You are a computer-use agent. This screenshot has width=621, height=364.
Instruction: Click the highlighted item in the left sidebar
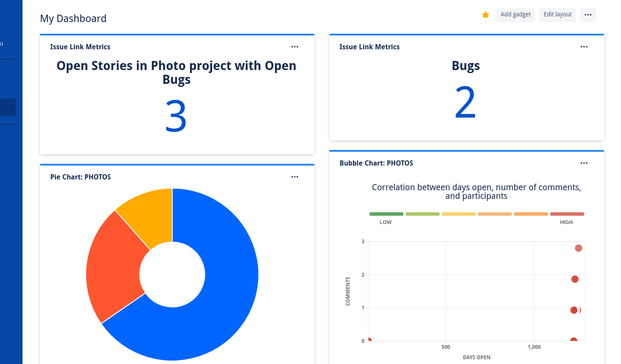[x=8, y=107]
